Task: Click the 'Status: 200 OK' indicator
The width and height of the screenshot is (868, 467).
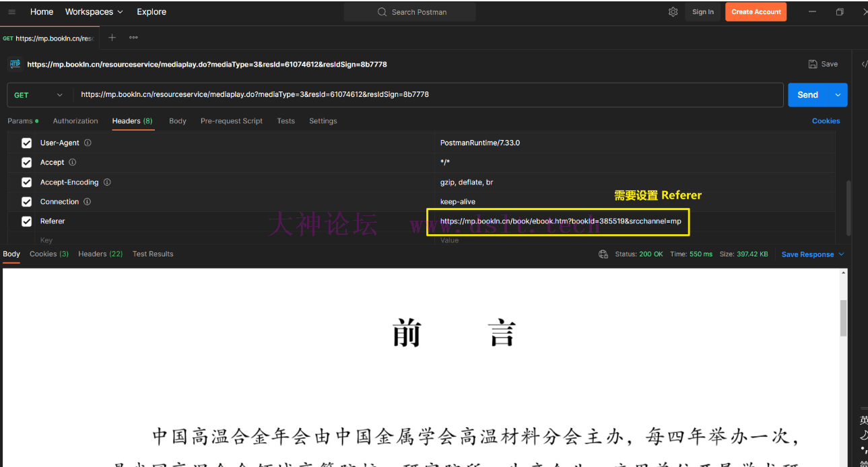Action: pos(638,254)
